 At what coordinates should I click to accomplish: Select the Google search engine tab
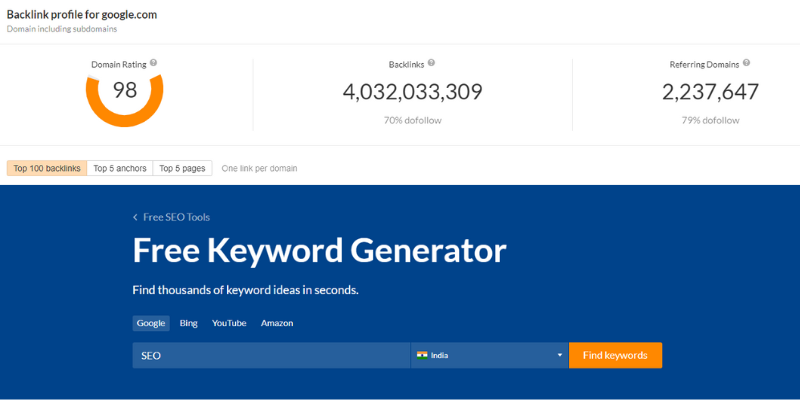(151, 323)
